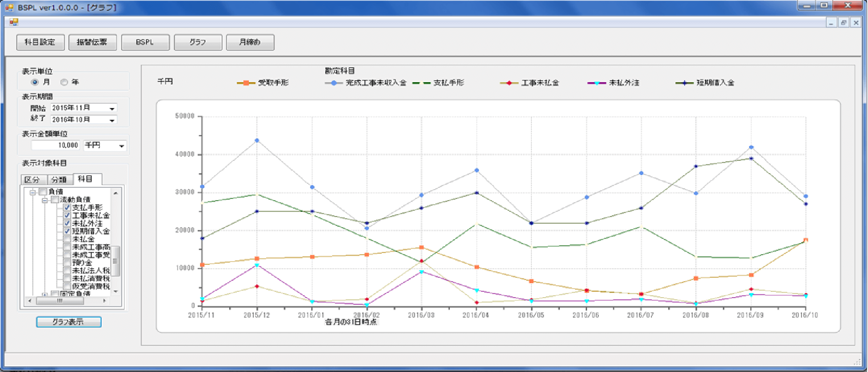
Task: Enable the 未払金 checkbox
Action: pos(67,239)
